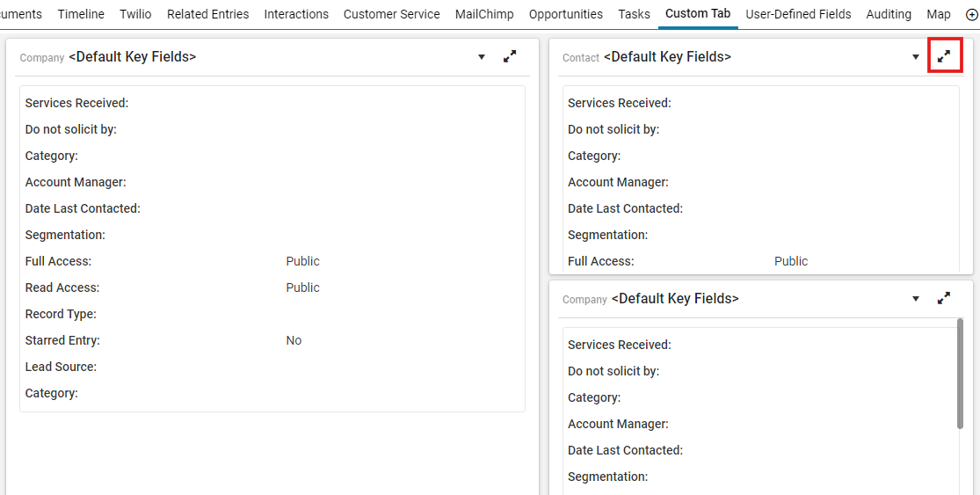Click Date Last Contacted in left Company panel
The width and height of the screenshot is (980, 495).
click(x=83, y=208)
